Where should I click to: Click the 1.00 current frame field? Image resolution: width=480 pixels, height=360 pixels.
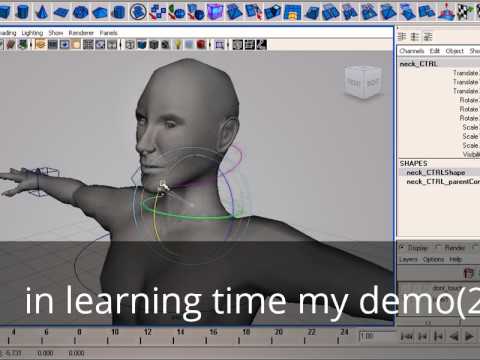click(376, 336)
